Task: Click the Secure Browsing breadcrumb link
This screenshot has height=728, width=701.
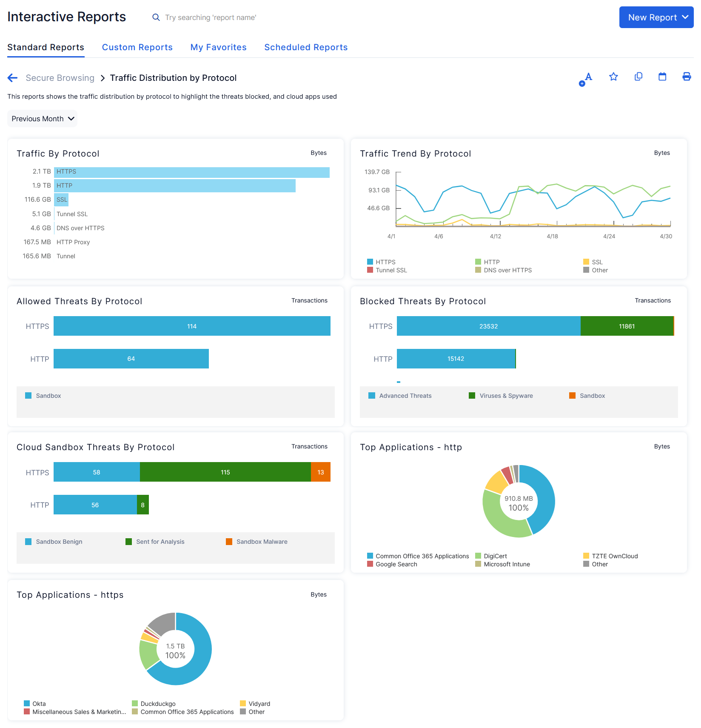Action: click(60, 78)
